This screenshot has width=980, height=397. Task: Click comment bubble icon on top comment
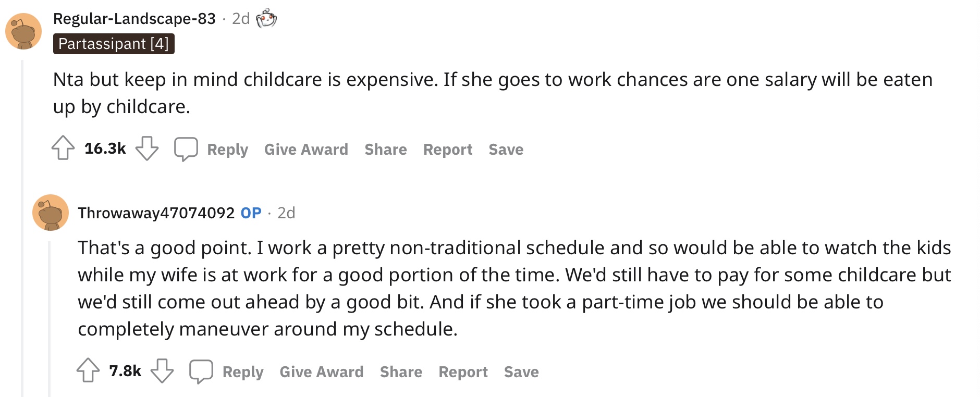186,149
